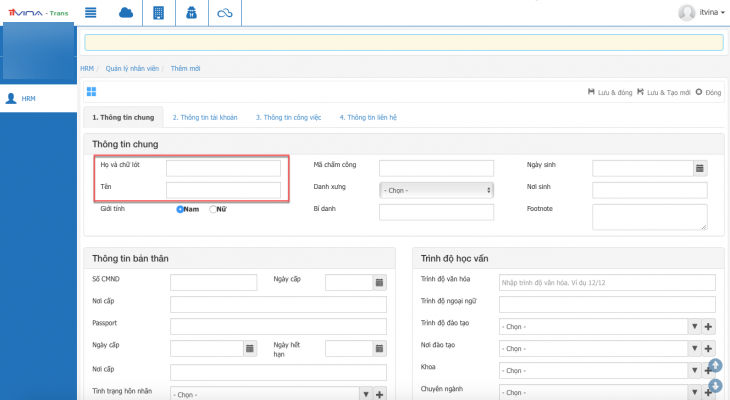Open the list menu icon in top bar
Image resolution: width=730 pixels, height=400 pixels.
click(91, 13)
